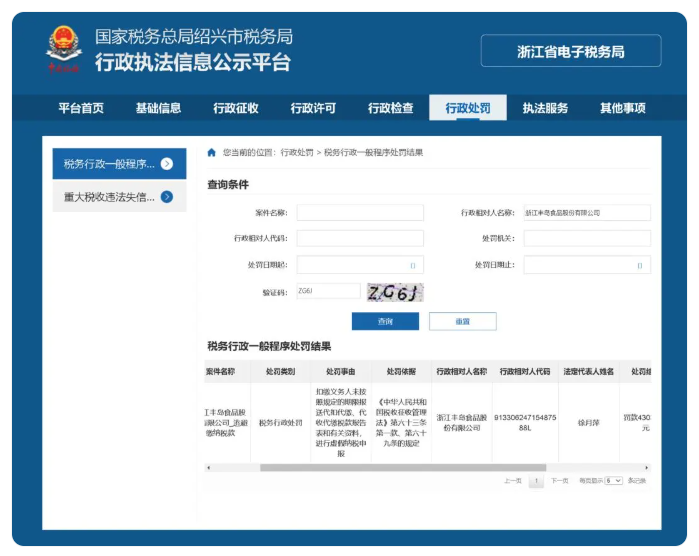
Task: Focus the 案件名称 input field
Action: tap(360, 213)
